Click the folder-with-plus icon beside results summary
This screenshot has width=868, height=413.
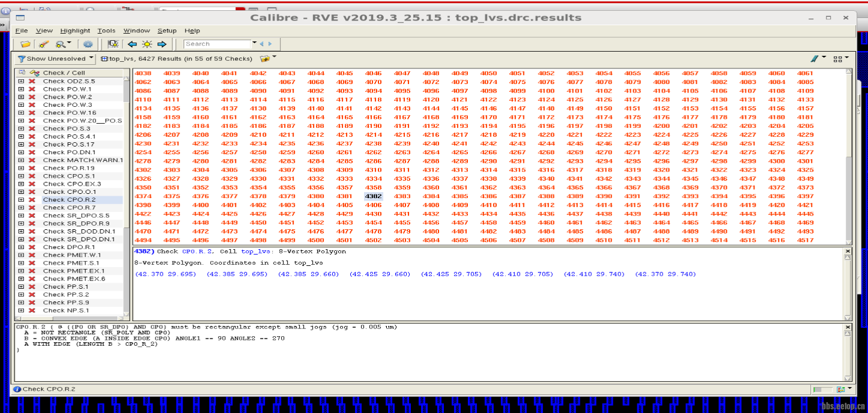pyautogui.click(x=264, y=59)
